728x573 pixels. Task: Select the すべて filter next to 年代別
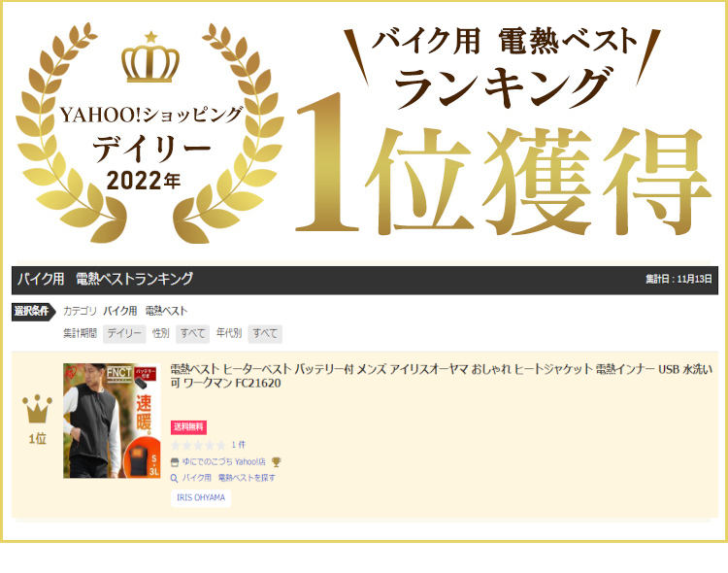(x=265, y=334)
